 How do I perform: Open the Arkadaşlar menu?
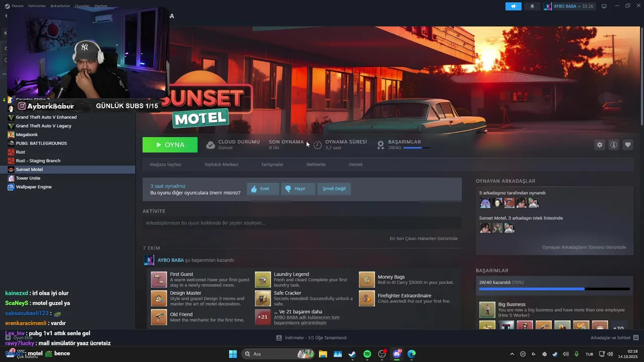click(60, 6)
